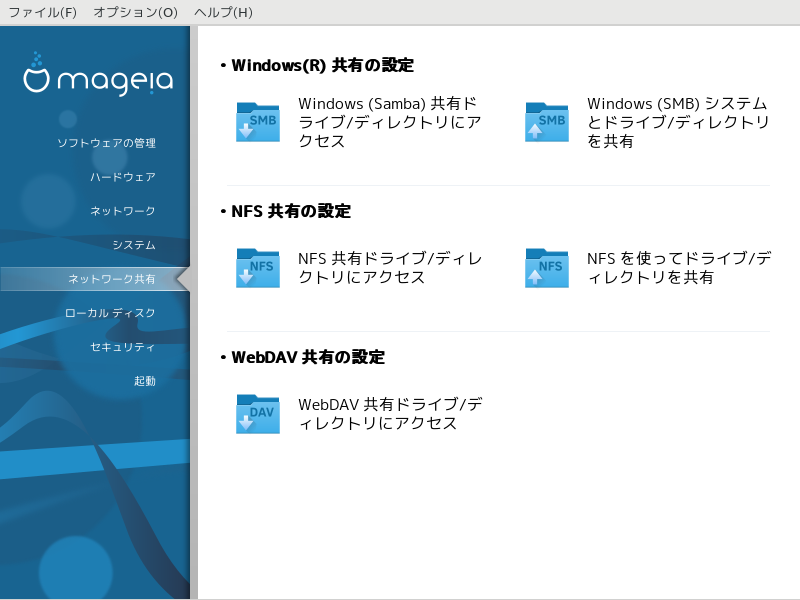Click the WebDAV 共有の設定 heading
Screen dimensions: 800x600
coord(308,357)
